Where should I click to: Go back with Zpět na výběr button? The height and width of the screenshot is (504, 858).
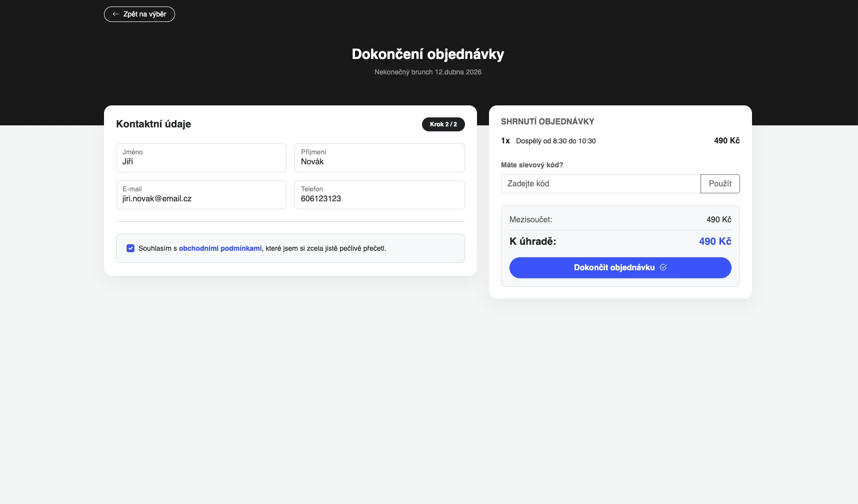tap(139, 14)
